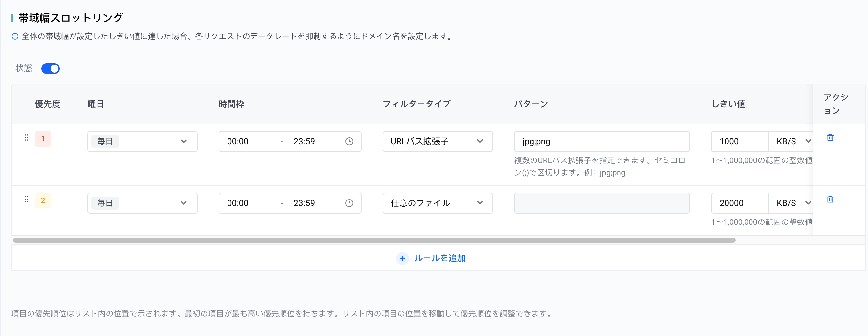The width and height of the screenshot is (868, 336).
Task: Click start time 00:00 in rule 1
Action: point(238,141)
